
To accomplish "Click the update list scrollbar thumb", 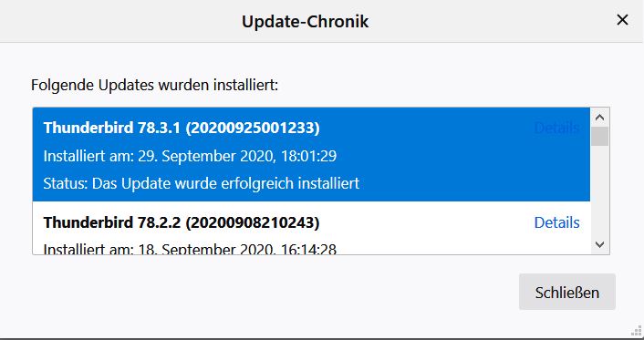I will (599, 137).
